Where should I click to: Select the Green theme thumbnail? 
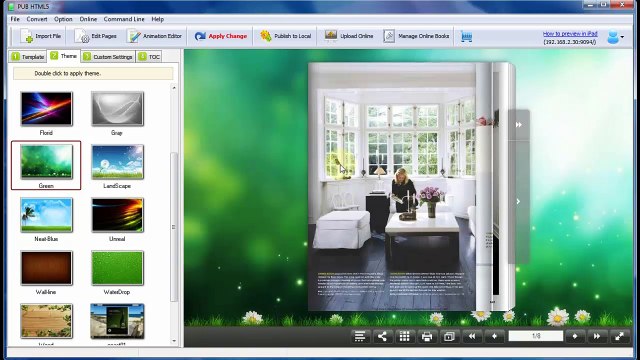click(46, 162)
